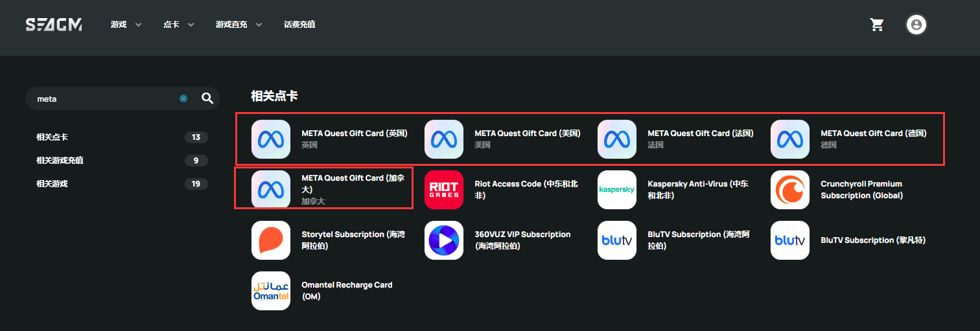Screen dimensions: 980x331
Task: Open META Quest Gift Card (加拿大)
Action: (354, 183)
